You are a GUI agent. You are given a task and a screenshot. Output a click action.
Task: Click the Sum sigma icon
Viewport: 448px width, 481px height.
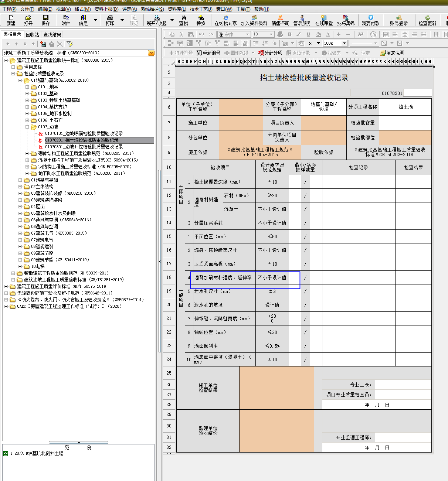pos(310,43)
